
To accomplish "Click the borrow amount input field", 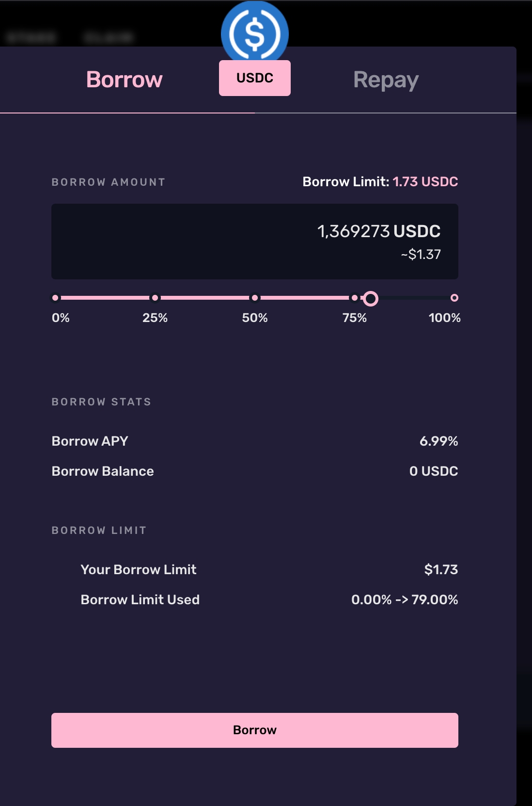I will [255, 241].
